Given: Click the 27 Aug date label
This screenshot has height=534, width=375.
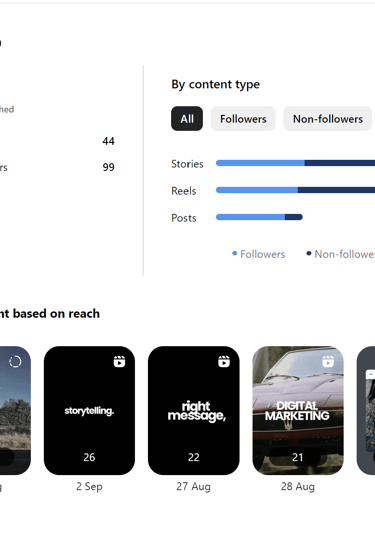Looking at the screenshot, I should coord(193,486).
